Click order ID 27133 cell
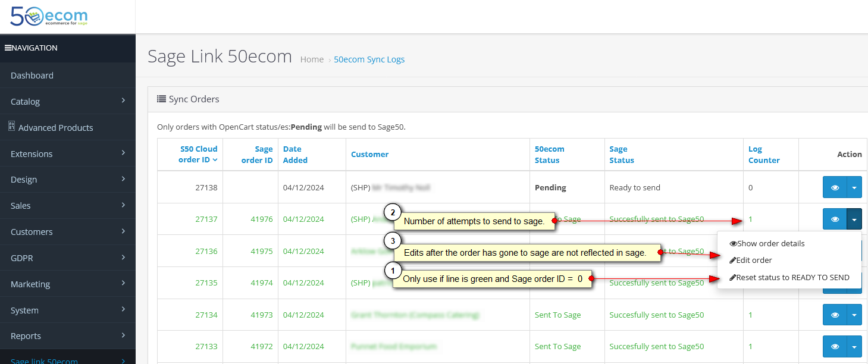Viewport: 868px width, 364px height. tap(206, 346)
